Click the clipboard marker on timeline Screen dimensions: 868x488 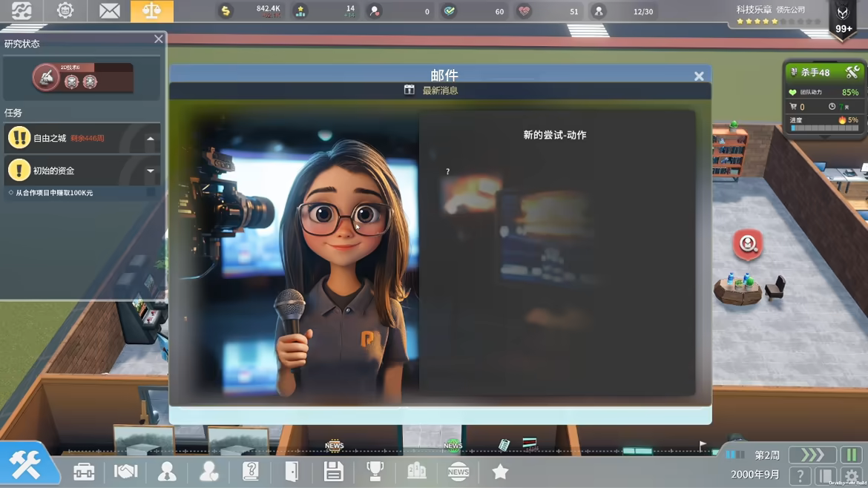click(x=504, y=445)
